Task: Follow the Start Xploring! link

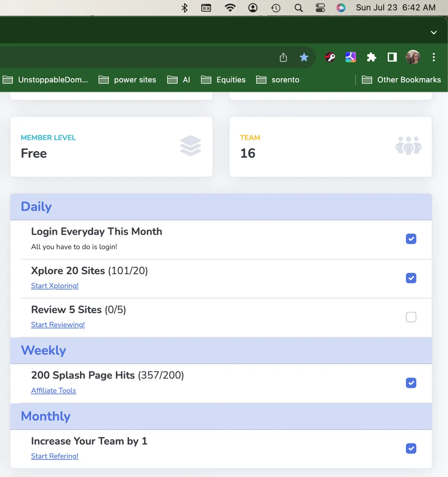Action: pyautogui.click(x=55, y=286)
